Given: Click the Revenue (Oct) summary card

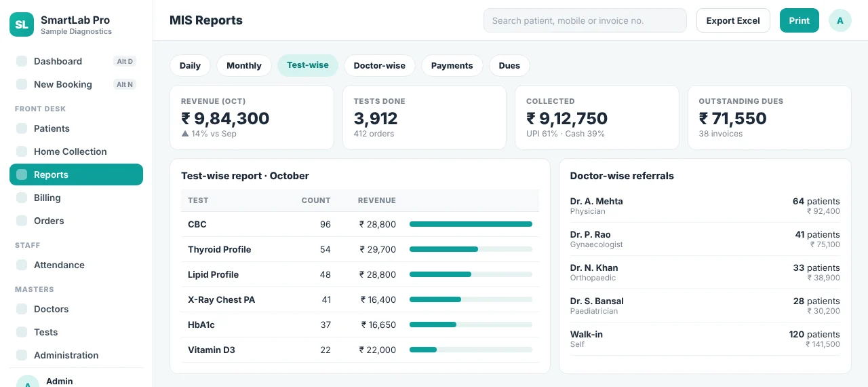Looking at the screenshot, I should [x=252, y=117].
